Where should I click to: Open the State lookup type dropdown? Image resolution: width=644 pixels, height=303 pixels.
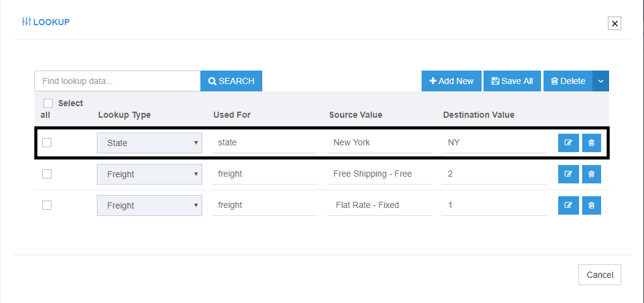pyautogui.click(x=150, y=143)
